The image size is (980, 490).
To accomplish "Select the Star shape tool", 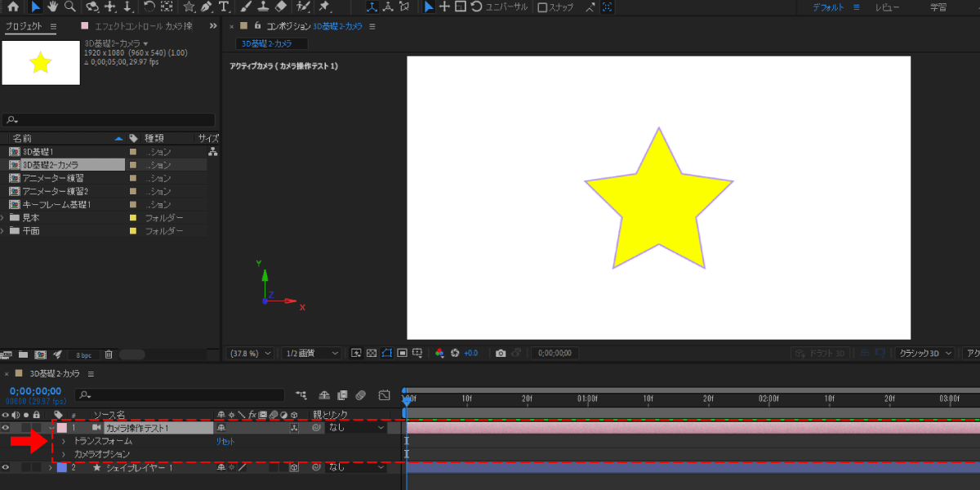I will (189, 7).
